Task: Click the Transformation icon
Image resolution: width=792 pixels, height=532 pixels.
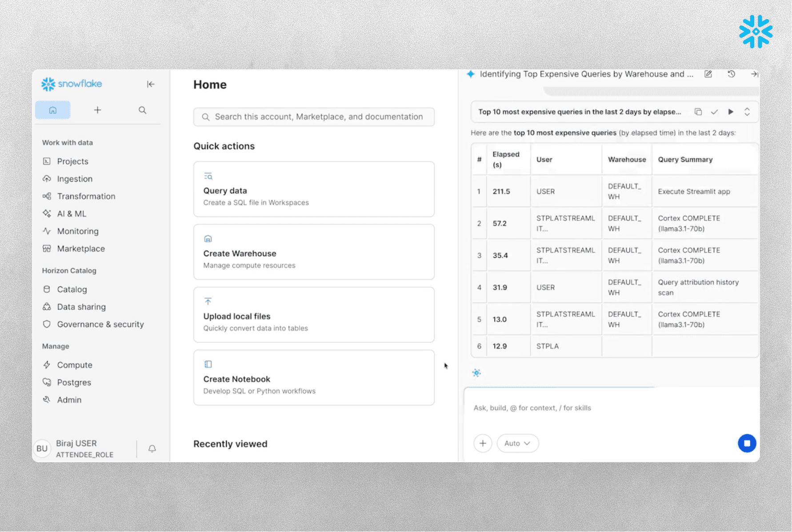Action: pyautogui.click(x=47, y=196)
